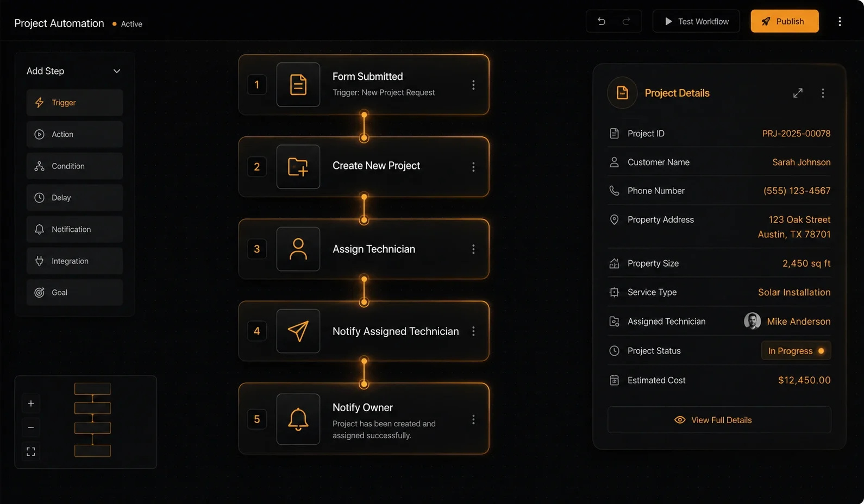This screenshot has height=504, width=864.
Task: Click the Customer Name person icon
Action: (x=614, y=162)
